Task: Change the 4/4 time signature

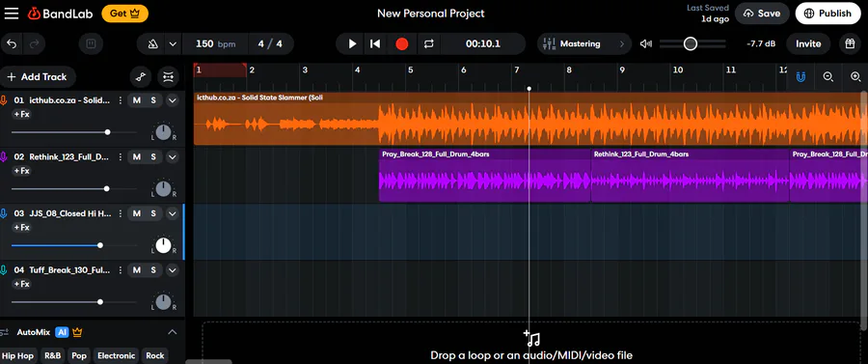Action: tap(271, 43)
